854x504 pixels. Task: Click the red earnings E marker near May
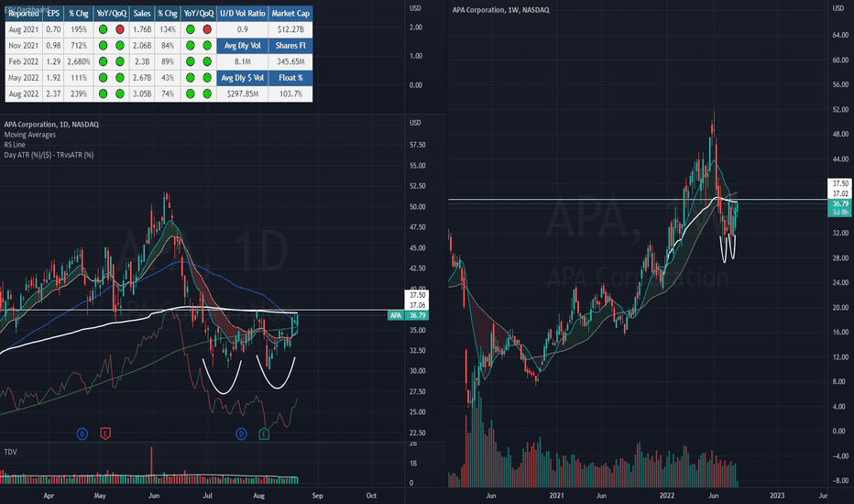click(105, 433)
